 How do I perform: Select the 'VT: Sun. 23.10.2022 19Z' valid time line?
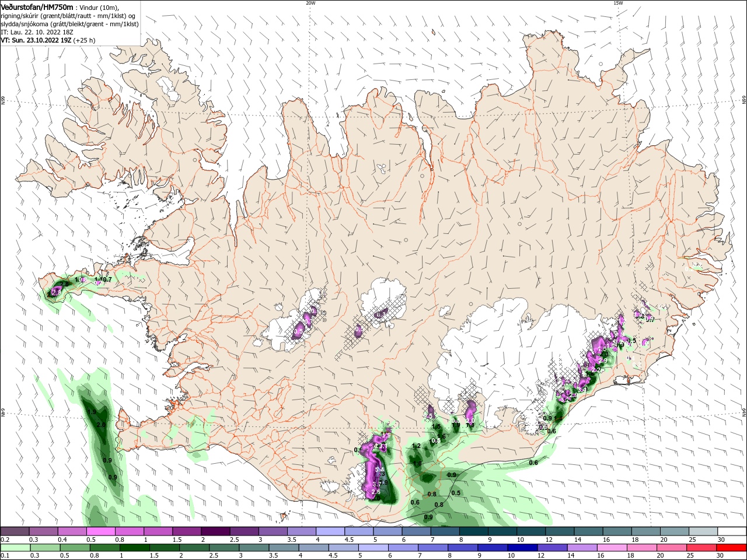tap(36, 40)
